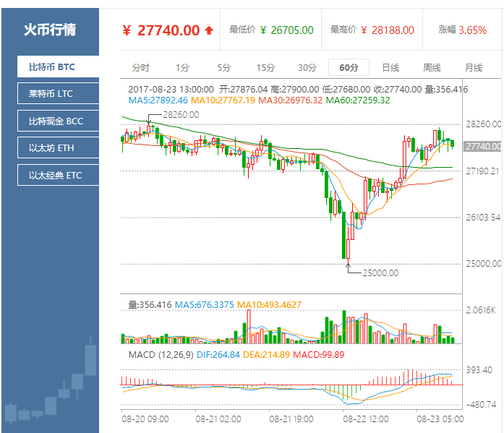Click the 最低价 ¥26705.00 value
This screenshot has width=504, height=433.
[x=287, y=30]
